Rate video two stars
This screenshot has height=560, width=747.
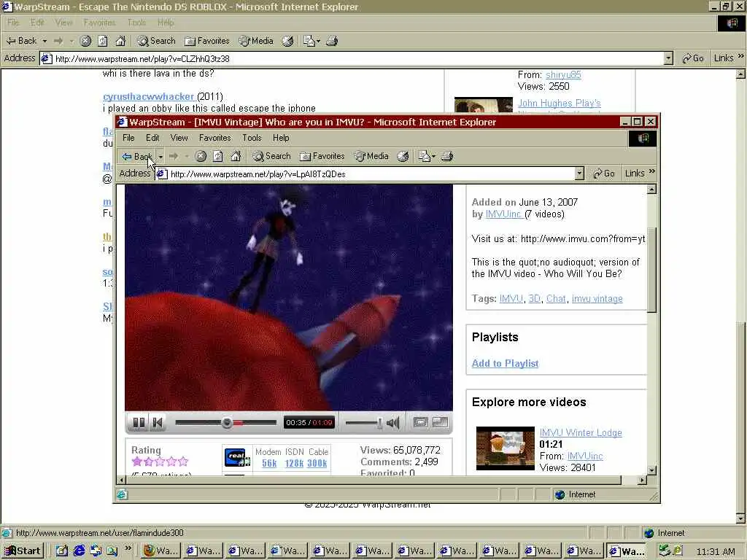pos(148,461)
